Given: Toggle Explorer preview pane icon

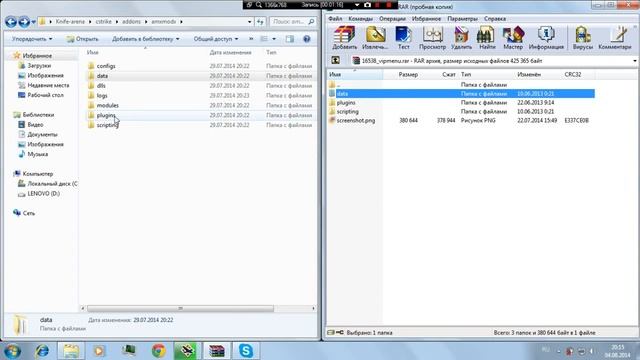Looking at the screenshot, I should [x=290, y=39].
